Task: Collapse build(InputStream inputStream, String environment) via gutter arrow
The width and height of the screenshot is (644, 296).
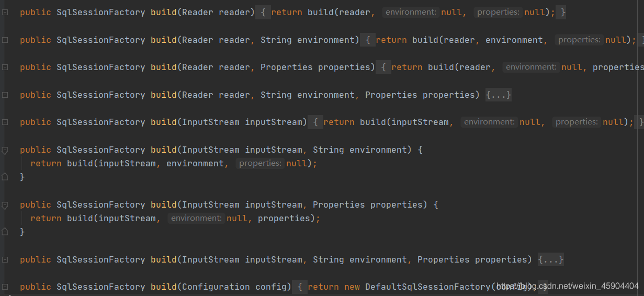Action: tap(5, 150)
